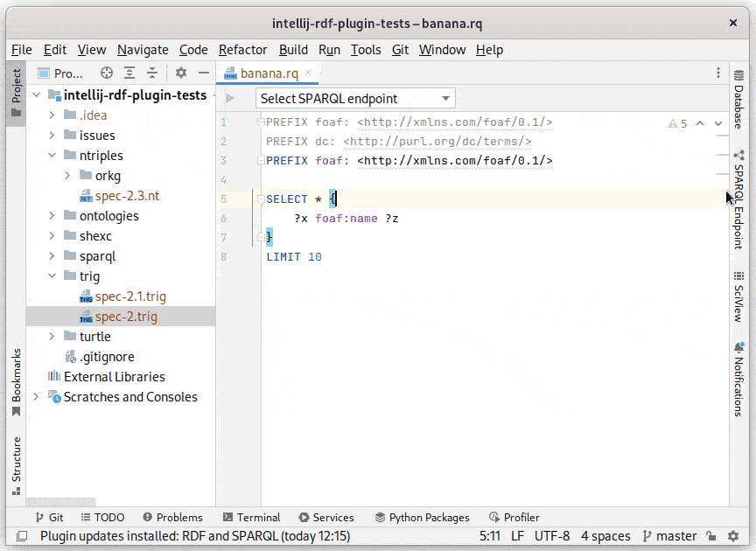Click the Project tree horizontal scrollbar
Viewport: 756px width, 551px height.
[61, 502]
